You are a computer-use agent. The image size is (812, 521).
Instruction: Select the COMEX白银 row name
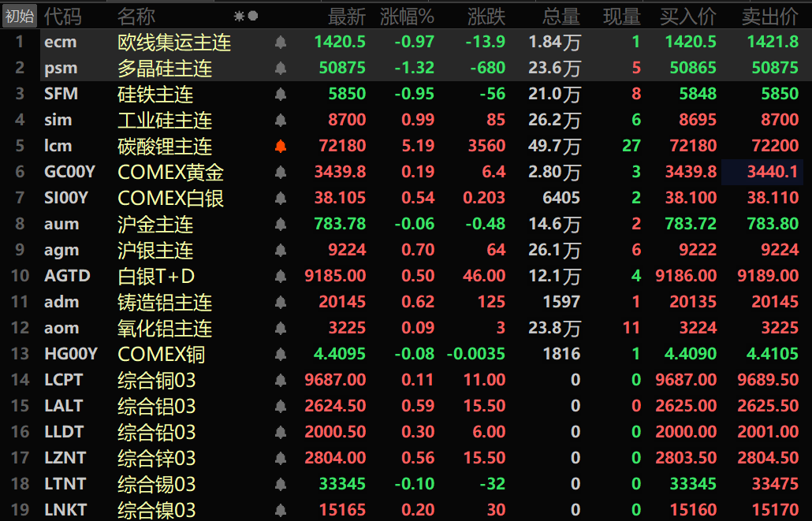click(x=171, y=199)
